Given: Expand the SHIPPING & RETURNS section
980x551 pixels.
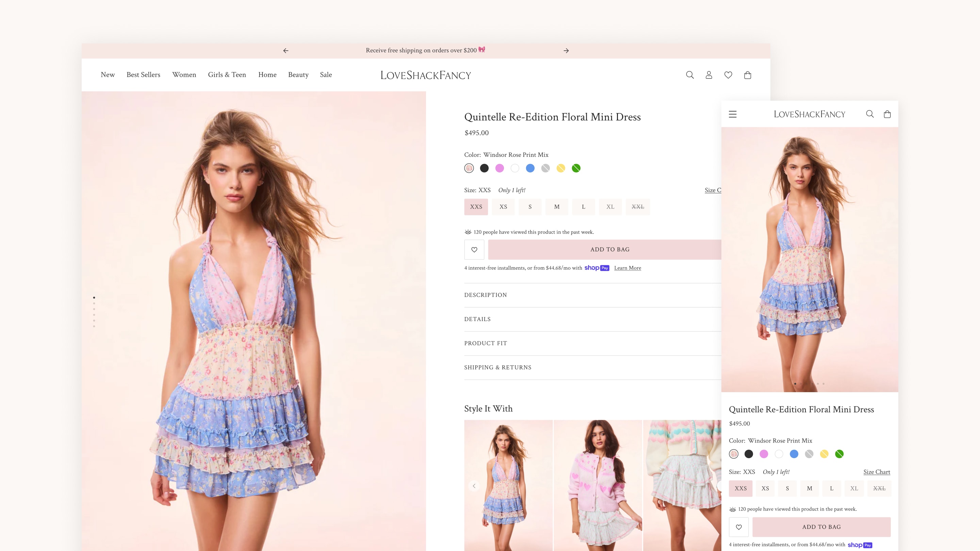Looking at the screenshot, I should coord(497,367).
